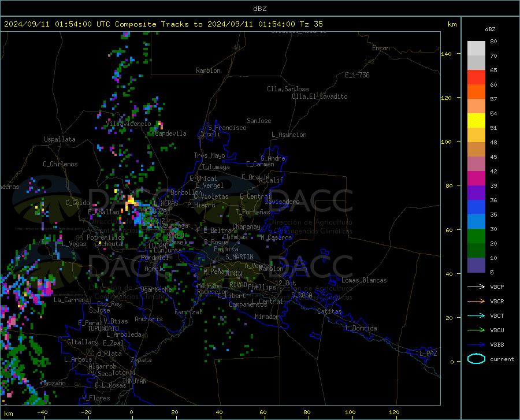
Task: Click the C_Chilenos label
Action: (x=60, y=164)
